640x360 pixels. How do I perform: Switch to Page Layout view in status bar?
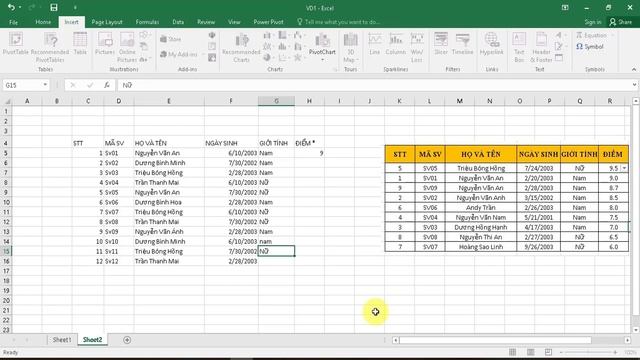click(x=530, y=352)
